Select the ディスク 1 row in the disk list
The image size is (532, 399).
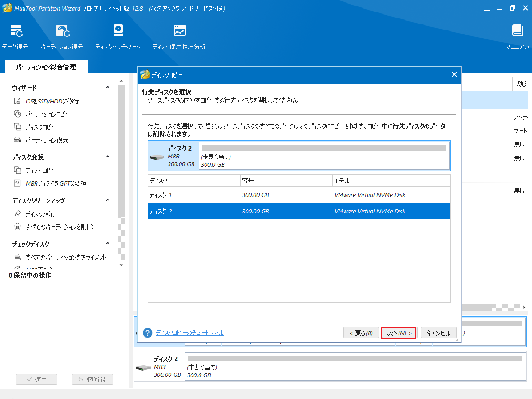pos(299,195)
